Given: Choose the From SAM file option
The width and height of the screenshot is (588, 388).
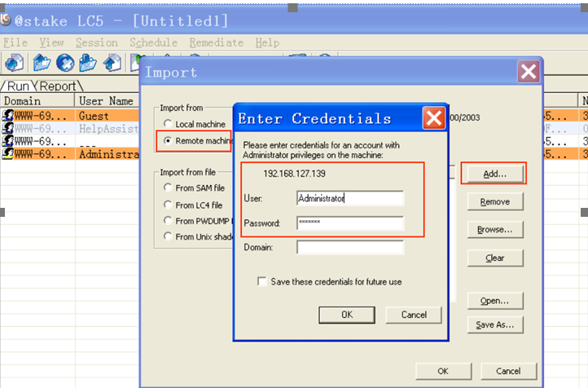Looking at the screenshot, I should click(x=168, y=187).
